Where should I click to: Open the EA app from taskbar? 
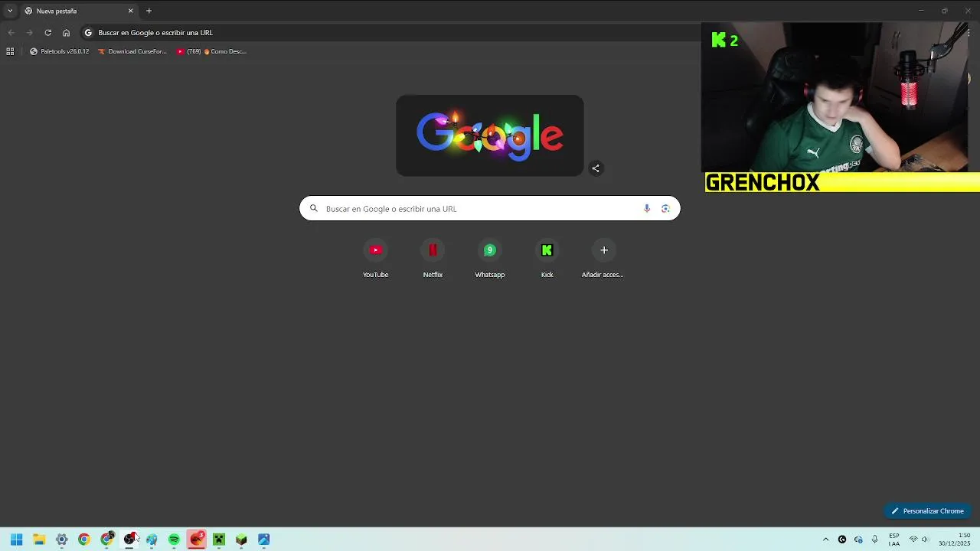[197, 540]
